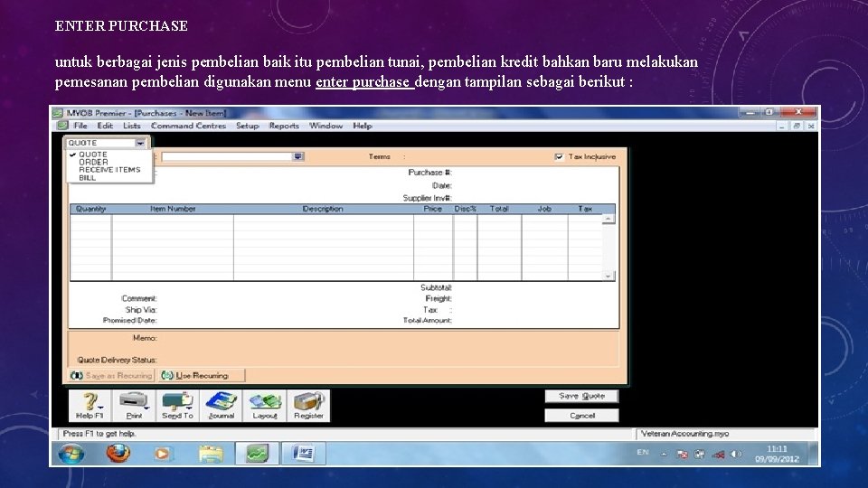Viewport: 868px width, 488px height.
Task: Click the EN language indicator
Action: coord(642,453)
